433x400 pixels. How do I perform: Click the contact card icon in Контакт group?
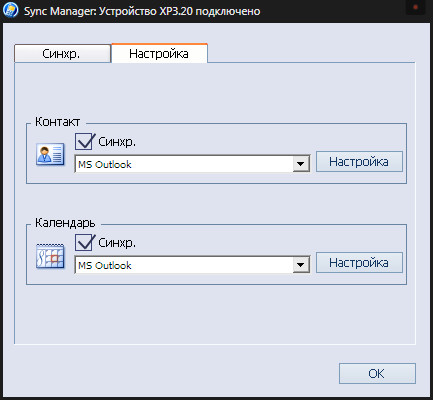[50, 154]
